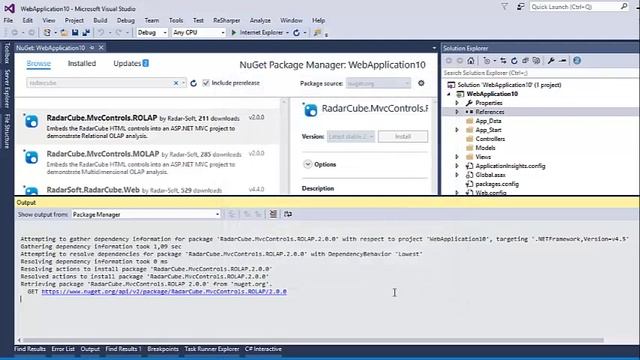Click the Preview Selected Items icon in Solution Explorer
The image size is (640, 360).
(x=563, y=60)
